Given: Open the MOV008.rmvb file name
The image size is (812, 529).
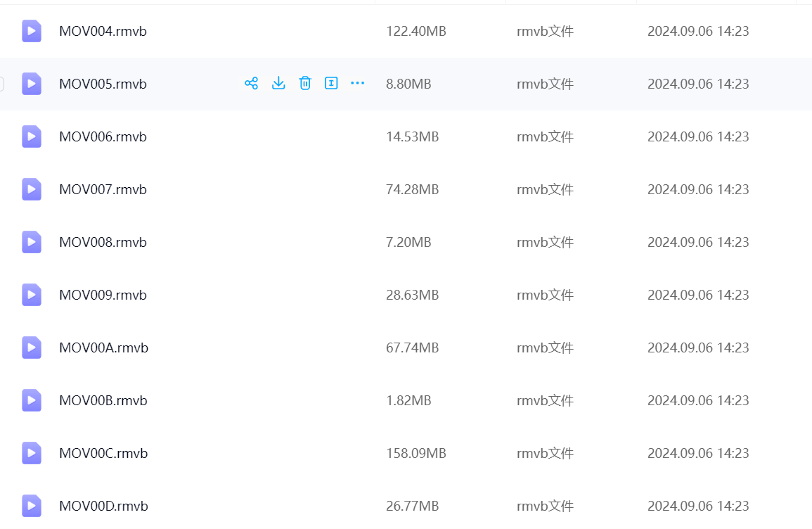Looking at the screenshot, I should [103, 242].
